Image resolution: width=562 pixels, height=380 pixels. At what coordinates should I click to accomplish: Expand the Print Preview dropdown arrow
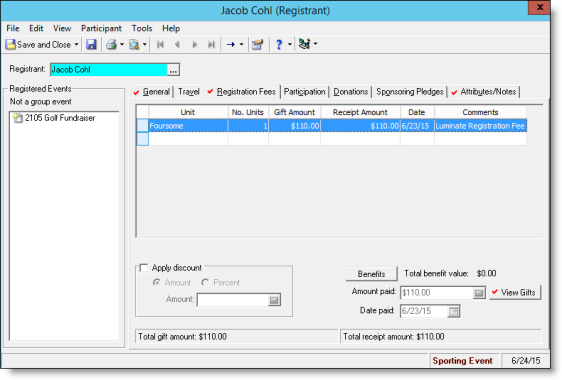tap(145, 44)
